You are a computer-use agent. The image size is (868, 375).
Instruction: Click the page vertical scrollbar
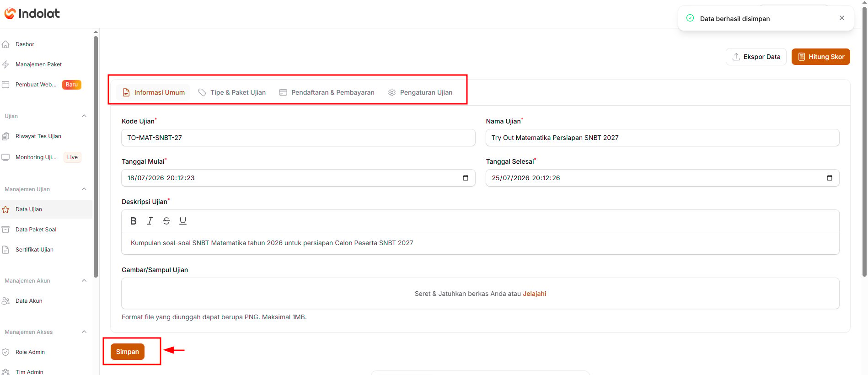(864, 142)
